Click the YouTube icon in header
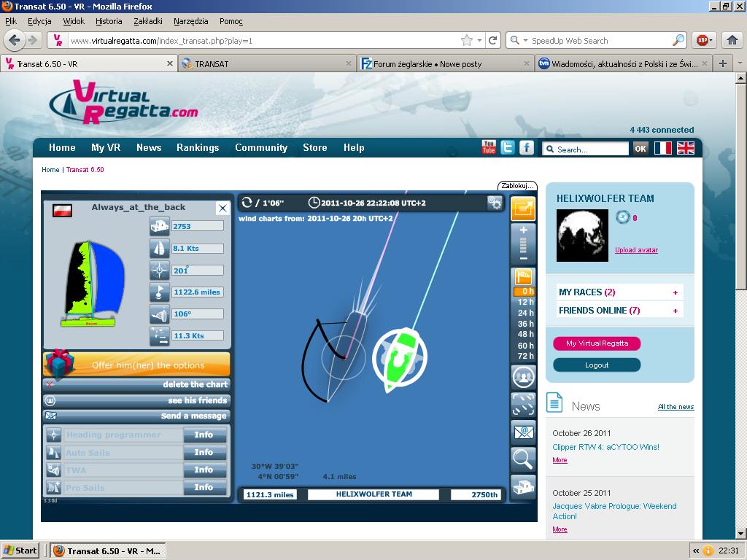This screenshot has width=747, height=560. [x=489, y=147]
